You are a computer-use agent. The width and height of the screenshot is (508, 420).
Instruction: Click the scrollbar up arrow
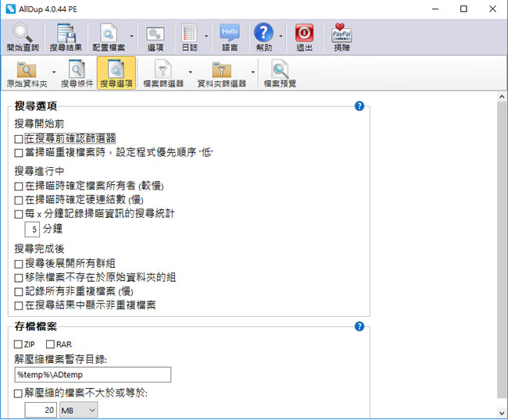coord(502,97)
